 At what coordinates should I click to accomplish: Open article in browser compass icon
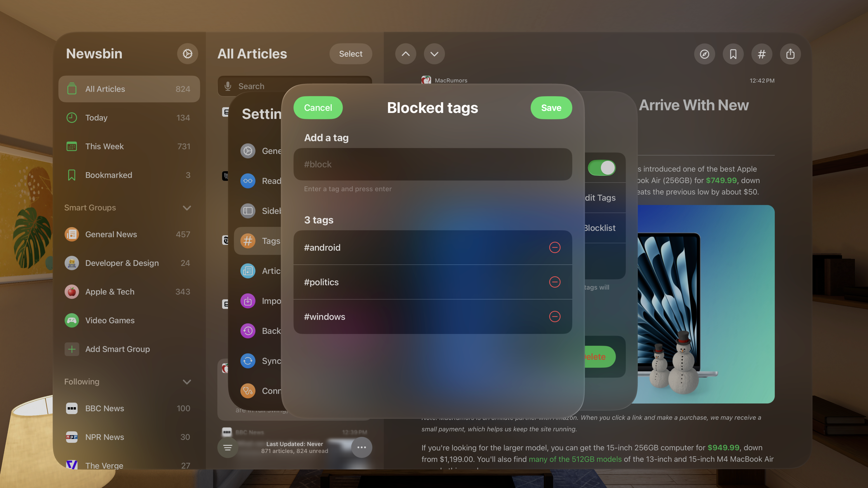(x=705, y=54)
